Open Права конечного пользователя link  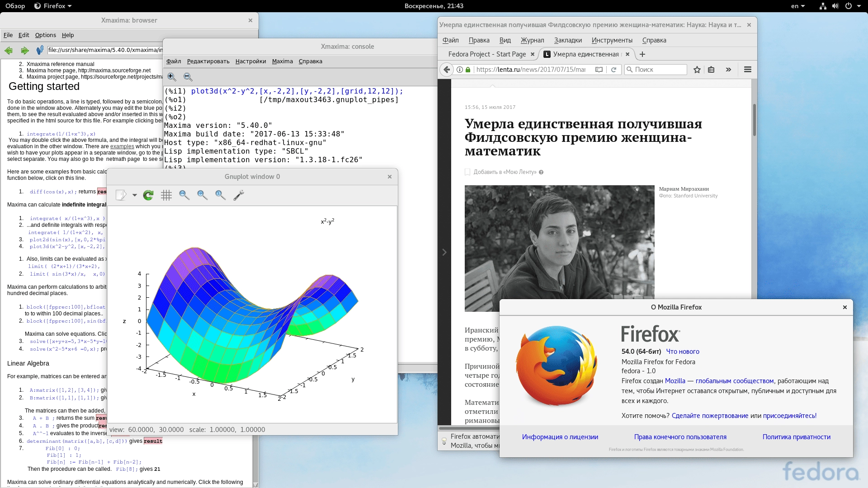[680, 437]
